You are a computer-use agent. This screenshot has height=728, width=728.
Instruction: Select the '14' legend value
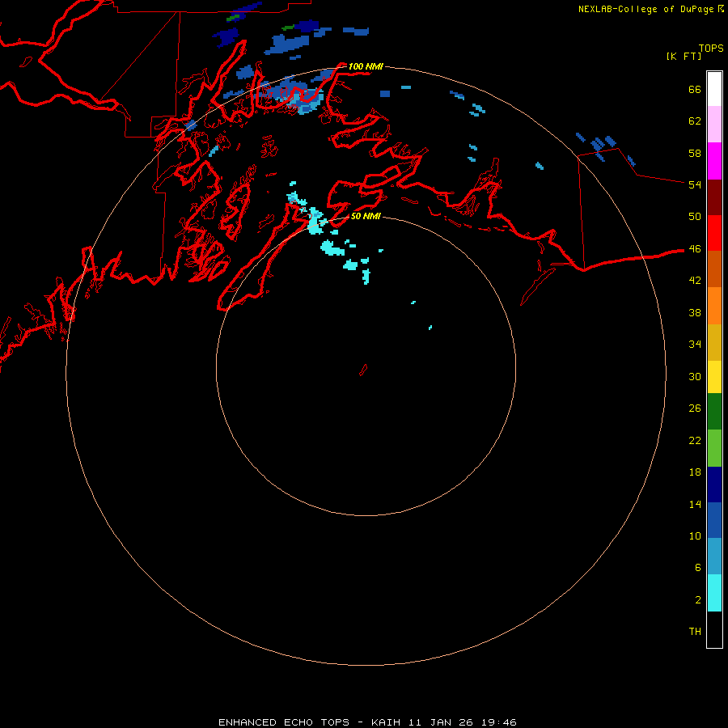(695, 504)
